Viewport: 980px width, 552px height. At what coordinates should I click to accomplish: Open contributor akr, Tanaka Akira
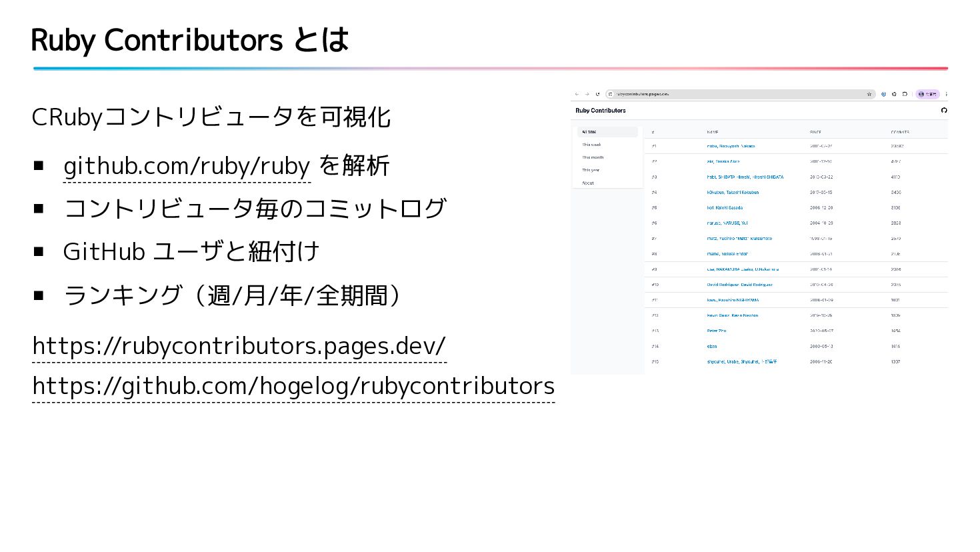pyautogui.click(x=723, y=161)
